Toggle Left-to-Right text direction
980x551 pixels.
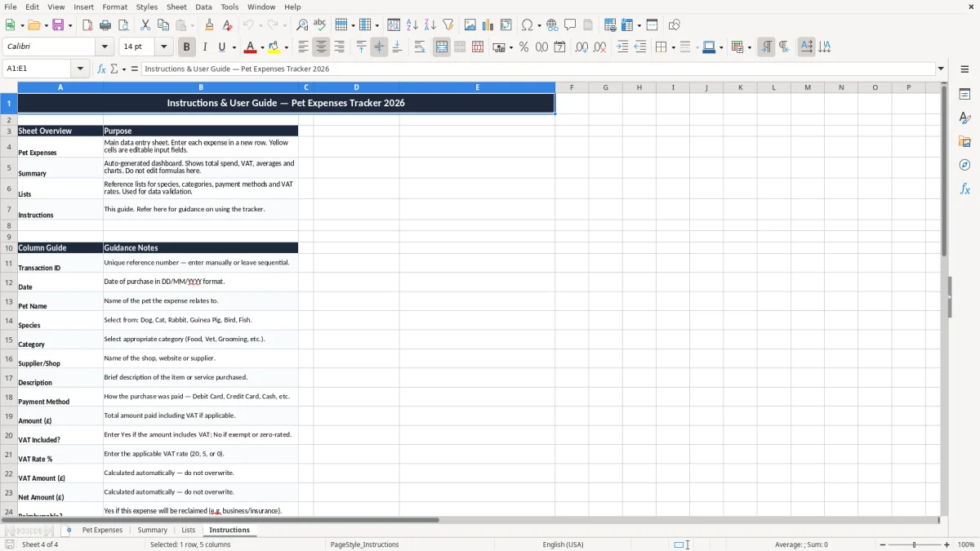pos(766,47)
